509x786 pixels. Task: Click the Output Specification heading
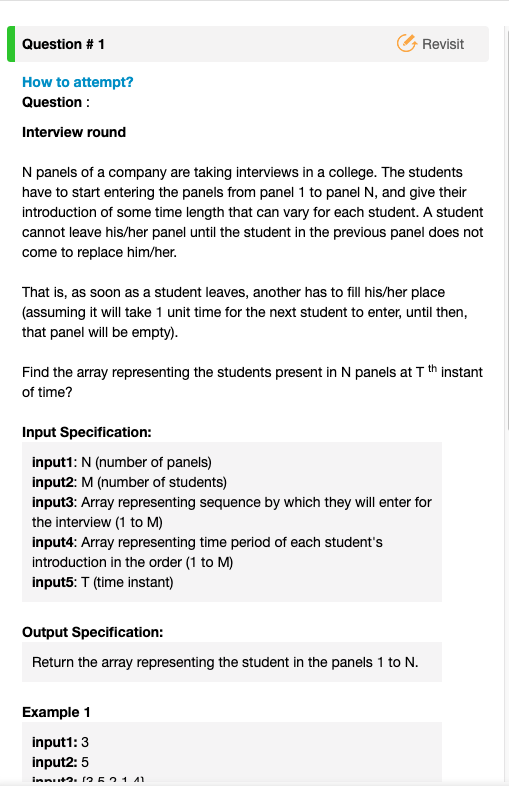[x=93, y=632]
